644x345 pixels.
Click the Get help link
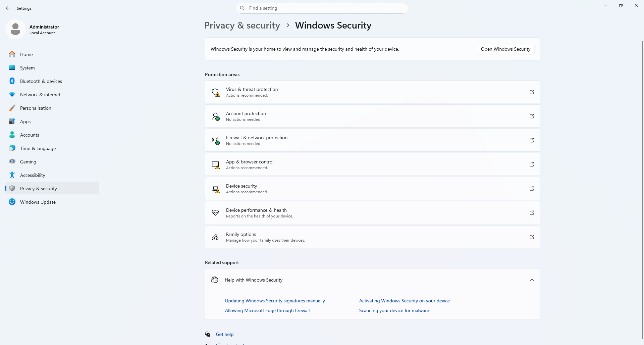(225, 334)
